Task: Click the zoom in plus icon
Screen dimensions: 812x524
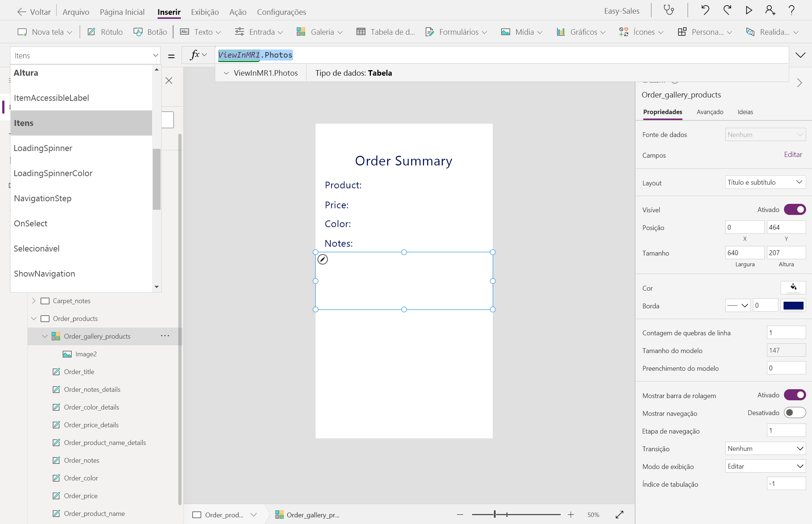Action: [571, 515]
